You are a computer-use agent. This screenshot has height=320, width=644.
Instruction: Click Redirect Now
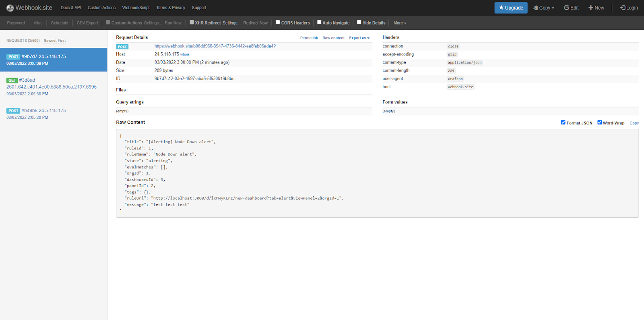click(255, 23)
